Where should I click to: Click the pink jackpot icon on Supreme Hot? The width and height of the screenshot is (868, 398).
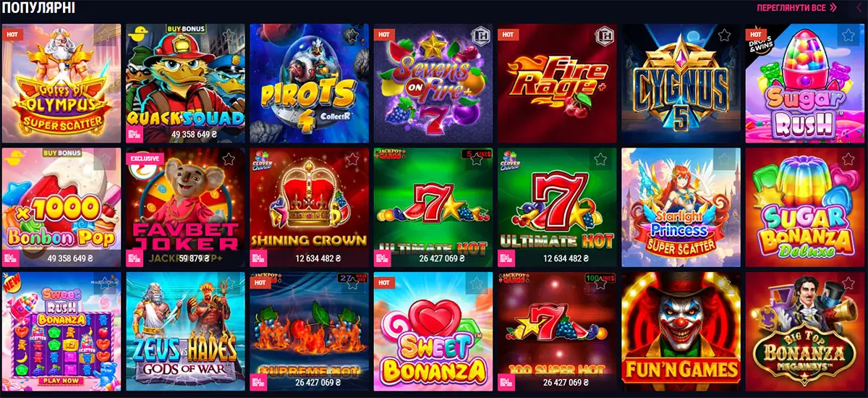tap(259, 382)
